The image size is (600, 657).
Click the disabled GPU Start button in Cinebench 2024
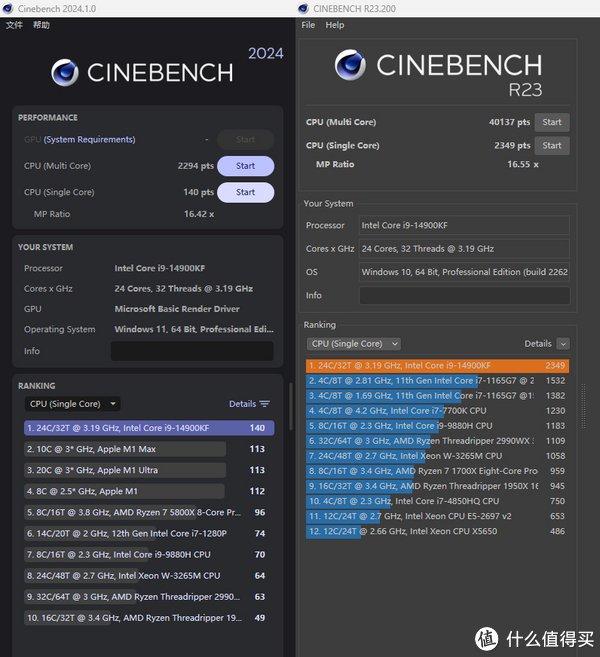(x=246, y=140)
